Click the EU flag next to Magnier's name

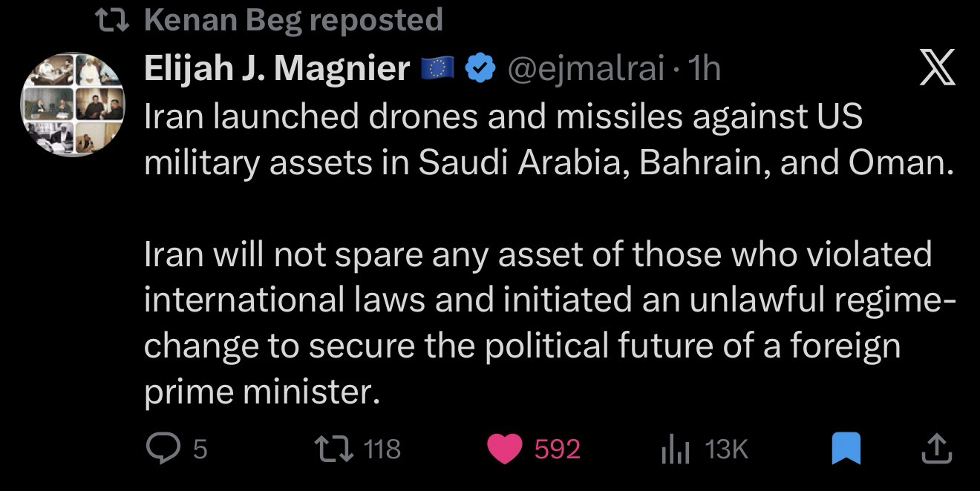pos(437,70)
